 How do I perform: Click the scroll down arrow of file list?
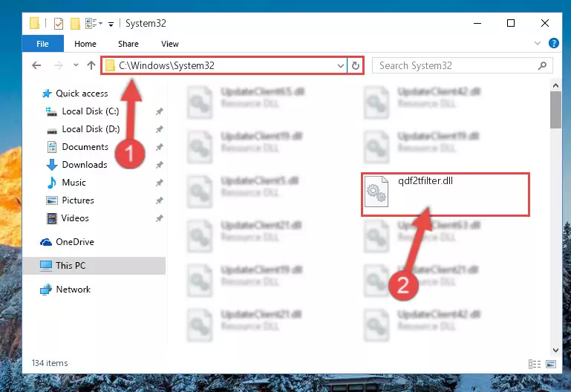(555, 350)
